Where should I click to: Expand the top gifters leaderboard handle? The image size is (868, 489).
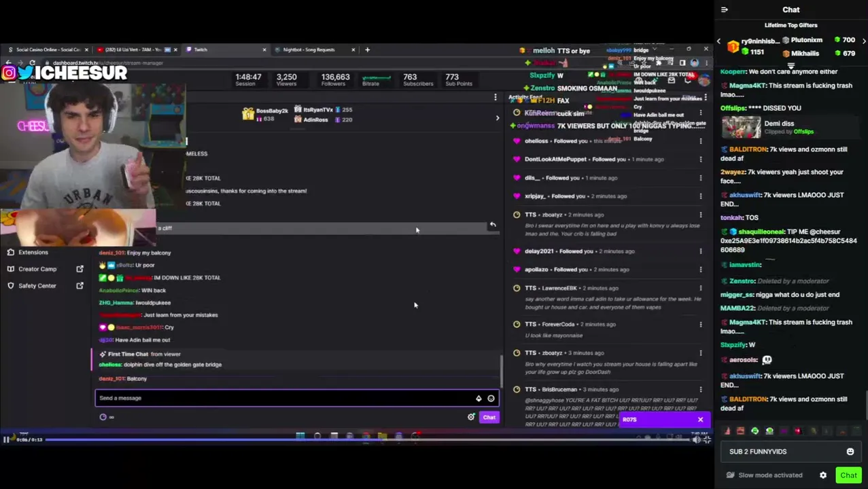(791, 66)
